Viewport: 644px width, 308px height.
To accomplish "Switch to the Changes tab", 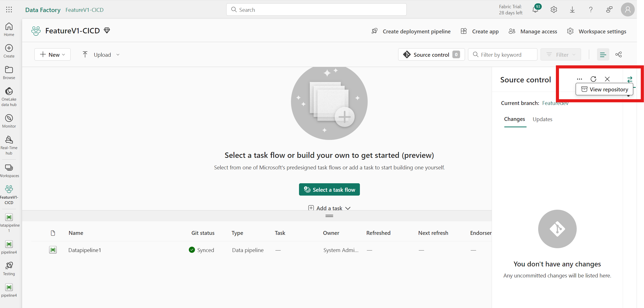I will point(515,119).
